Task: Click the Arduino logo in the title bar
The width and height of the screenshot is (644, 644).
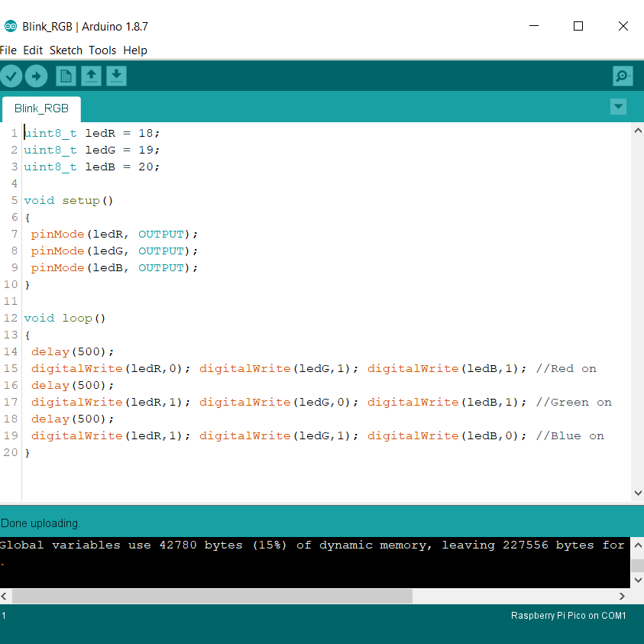Action: pyautogui.click(x=10, y=25)
